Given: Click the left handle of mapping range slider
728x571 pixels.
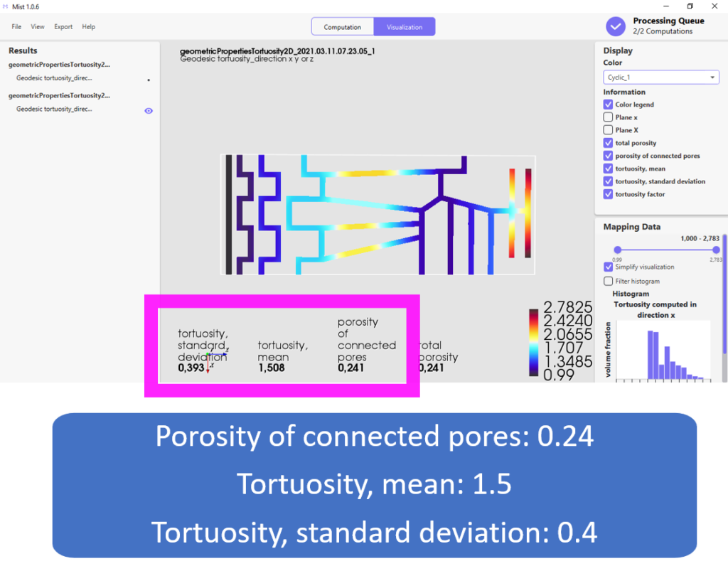Looking at the screenshot, I should [x=617, y=250].
